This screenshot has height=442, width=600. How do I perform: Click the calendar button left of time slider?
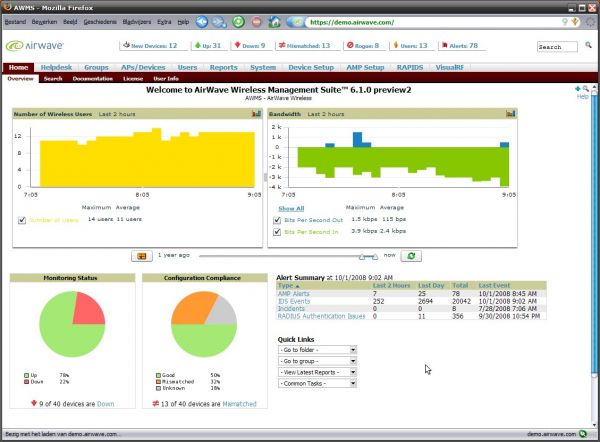coord(142,256)
